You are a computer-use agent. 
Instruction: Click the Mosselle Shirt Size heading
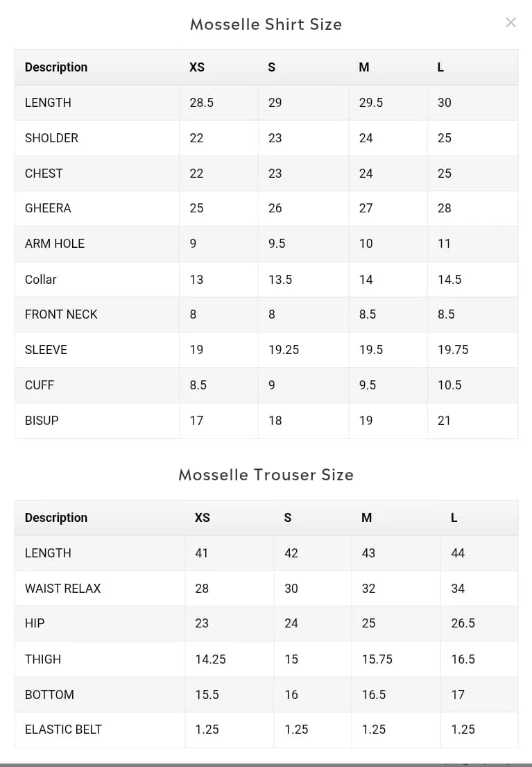[266, 24]
